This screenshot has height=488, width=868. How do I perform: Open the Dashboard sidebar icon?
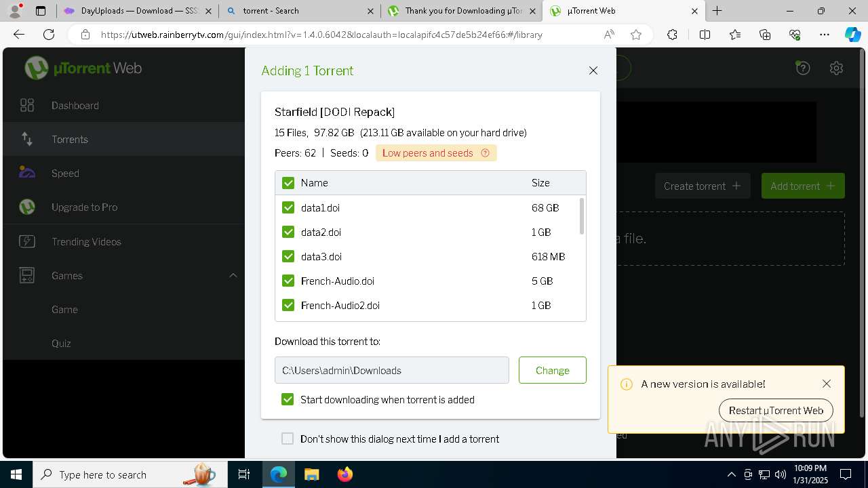coord(27,105)
